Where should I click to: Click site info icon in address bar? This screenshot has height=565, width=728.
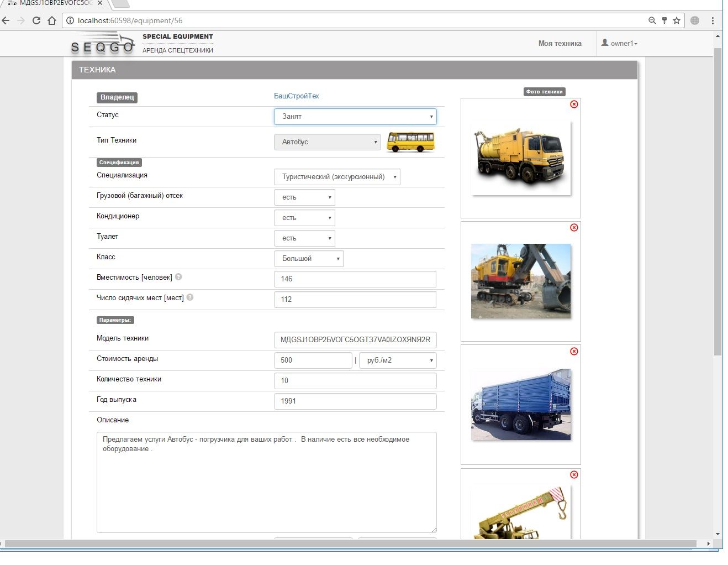point(70,20)
